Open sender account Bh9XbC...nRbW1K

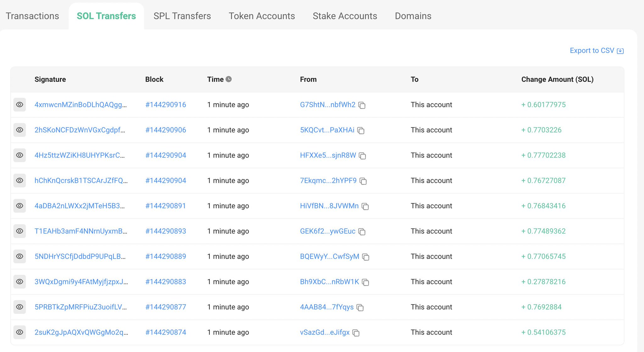[x=330, y=282]
